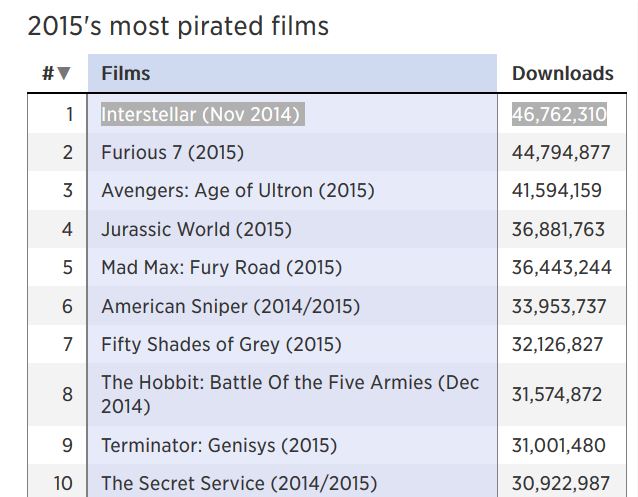Click Mad Max: Fury Road (2015) entry
The width and height of the screenshot is (638, 497).
coord(221,267)
